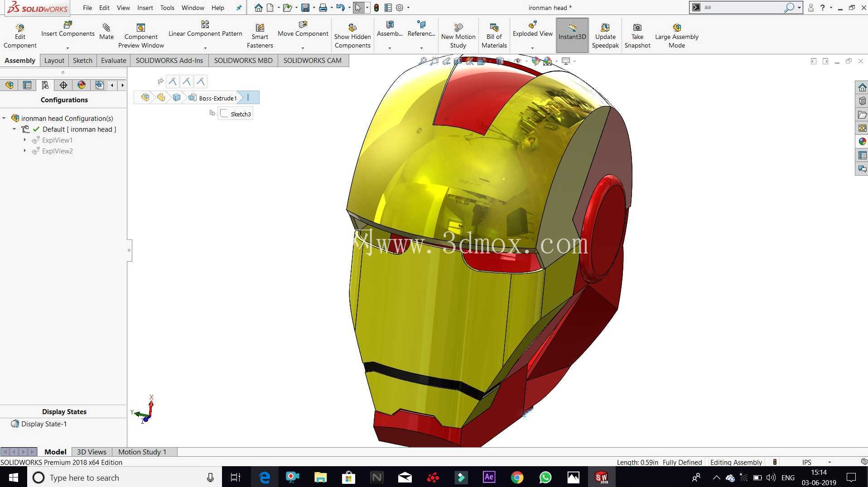Start a New Motion Study
This screenshot has height=487, width=868.
[458, 36]
